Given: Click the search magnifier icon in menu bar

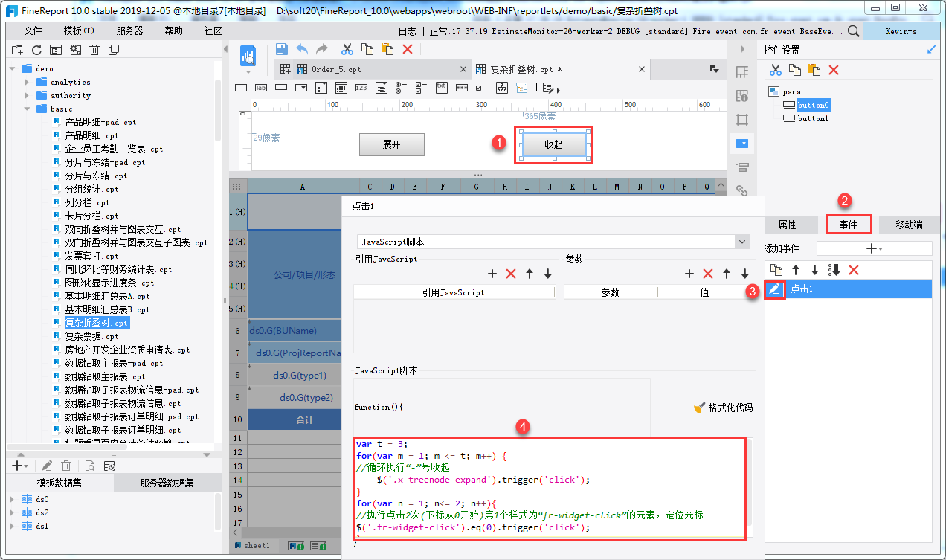Looking at the screenshot, I should pos(854,31).
